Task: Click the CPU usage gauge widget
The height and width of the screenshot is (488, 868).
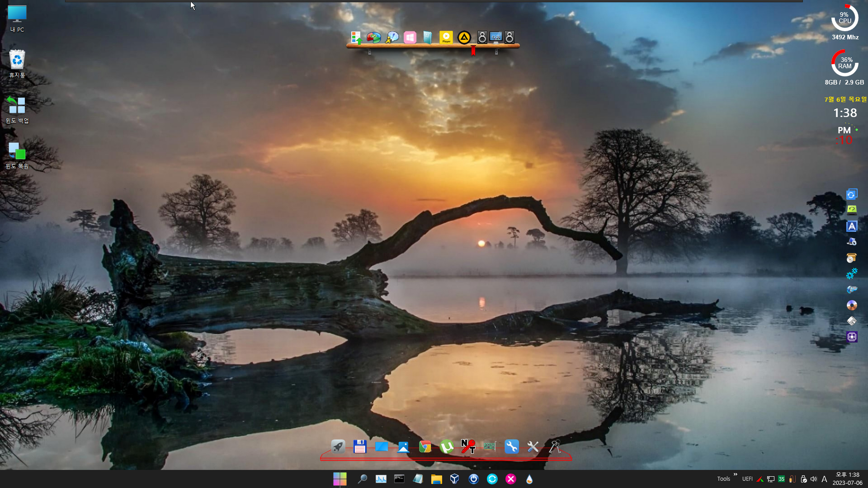Action: (845, 18)
